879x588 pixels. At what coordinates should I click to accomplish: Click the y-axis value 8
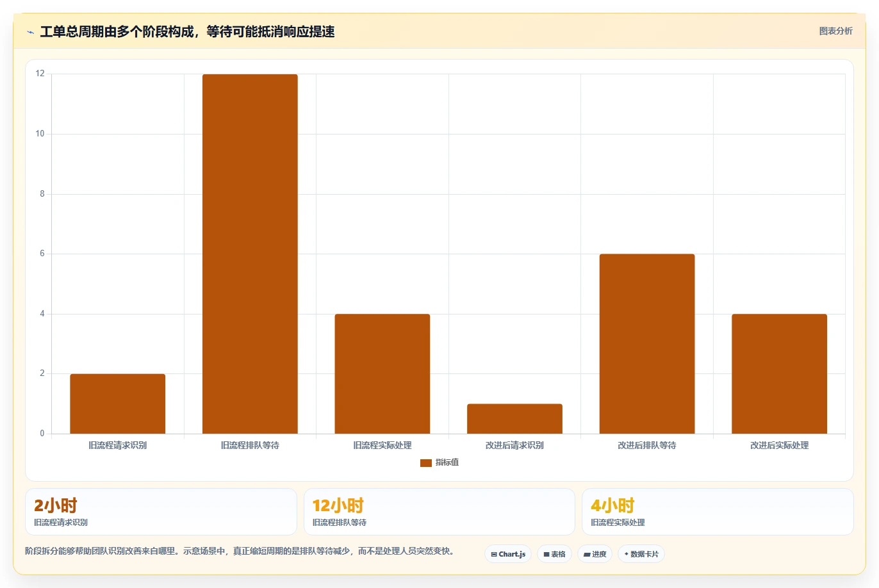pos(42,194)
